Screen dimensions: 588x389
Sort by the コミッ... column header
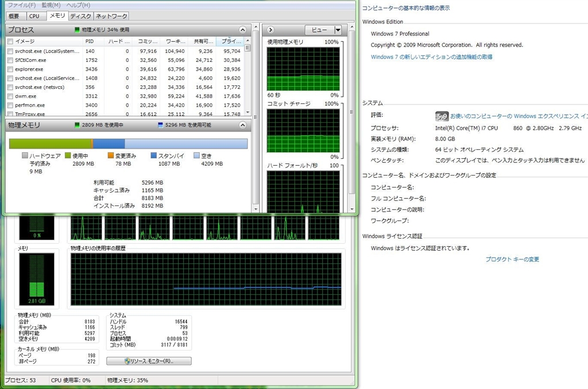[148, 41]
